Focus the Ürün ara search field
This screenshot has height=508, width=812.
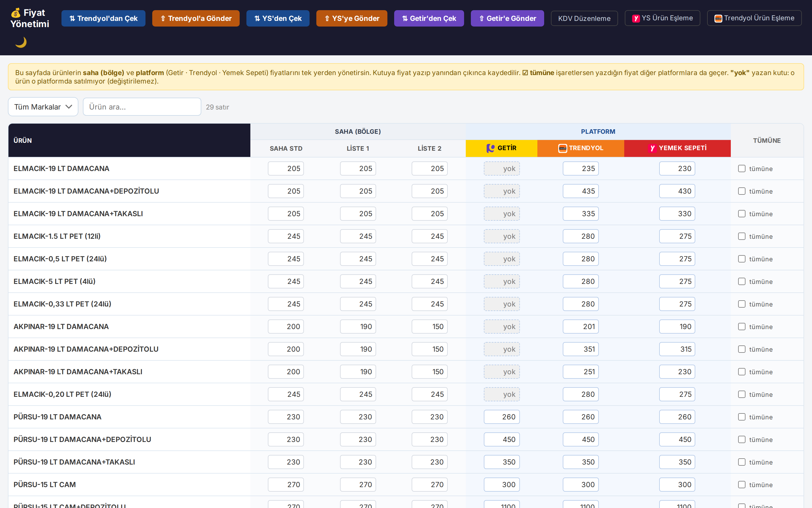tap(142, 107)
